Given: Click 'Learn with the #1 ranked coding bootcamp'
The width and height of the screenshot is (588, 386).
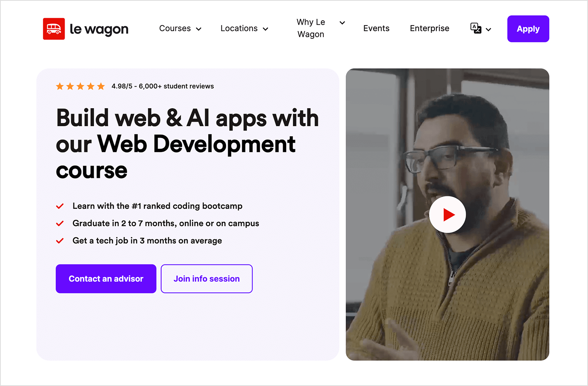Looking at the screenshot, I should (x=157, y=206).
